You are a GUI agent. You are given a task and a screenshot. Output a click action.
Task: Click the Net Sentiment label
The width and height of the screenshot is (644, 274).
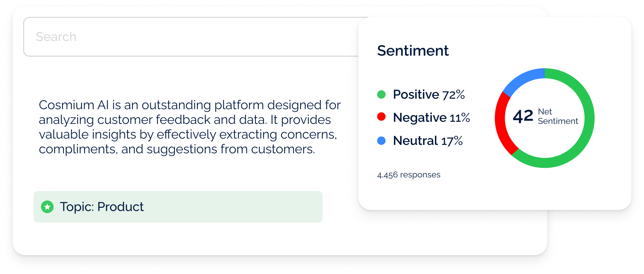point(558,116)
